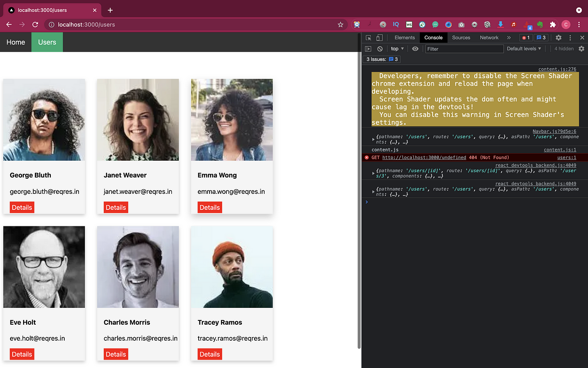Screen dimensions: 588x368
Task: Go to Home in the navbar
Action: (x=16, y=42)
